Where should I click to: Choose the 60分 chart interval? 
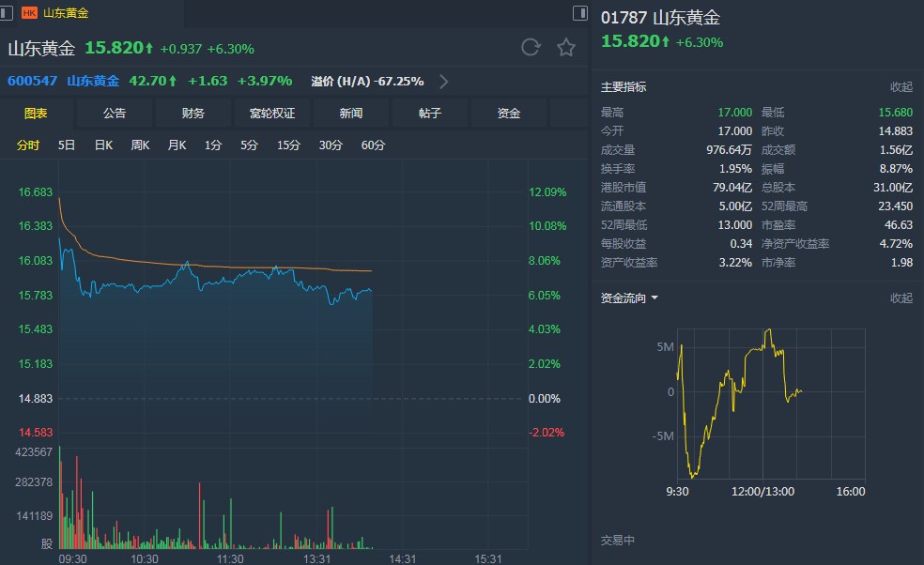(x=373, y=145)
